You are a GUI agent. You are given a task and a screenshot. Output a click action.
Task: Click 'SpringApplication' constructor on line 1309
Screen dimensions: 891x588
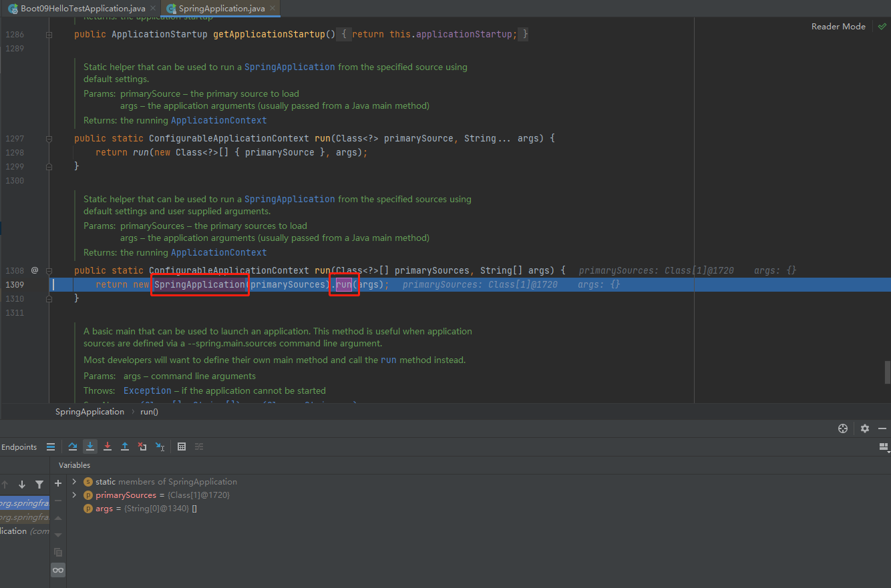200,285
